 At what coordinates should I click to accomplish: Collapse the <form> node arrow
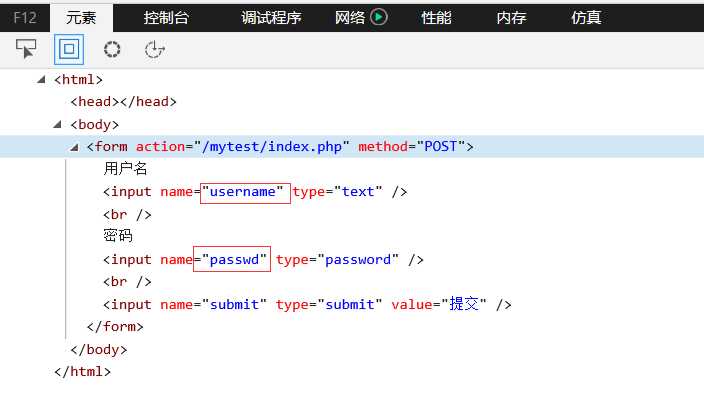point(74,147)
